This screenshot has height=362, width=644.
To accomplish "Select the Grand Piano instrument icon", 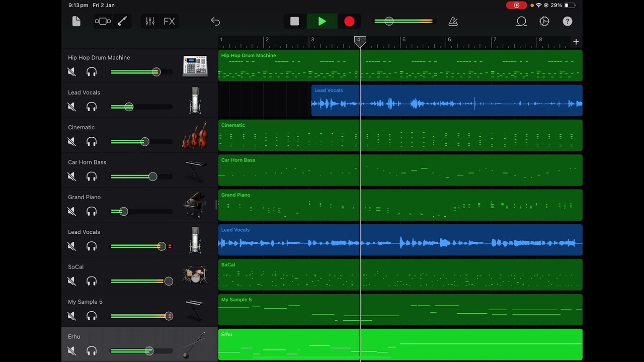I will (195, 205).
